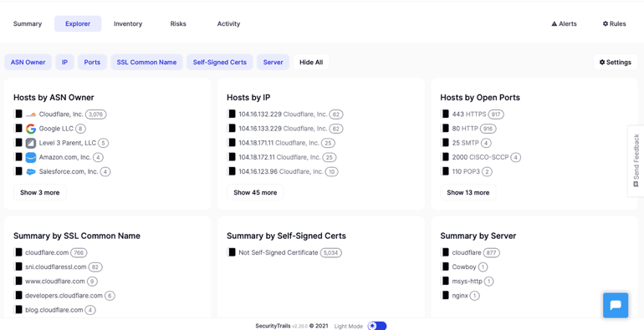Check the box beside blog.cloudflare.com

point(18,309)
